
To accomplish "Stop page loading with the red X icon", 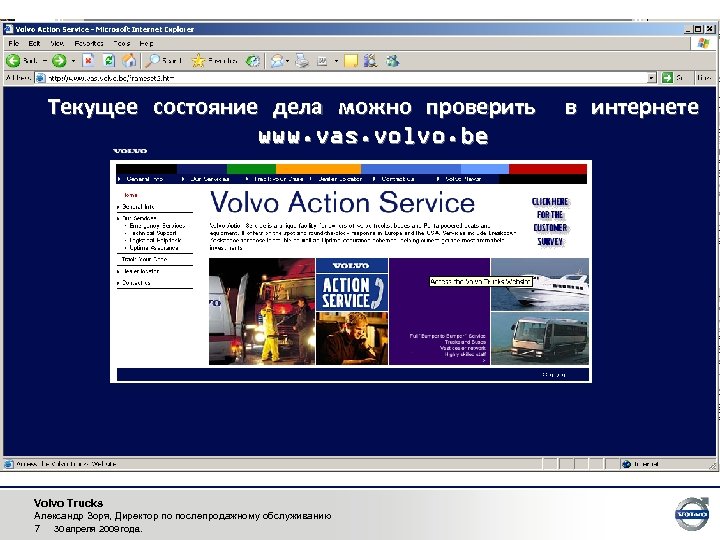I will pyautogui.click(x=89, y=60).
